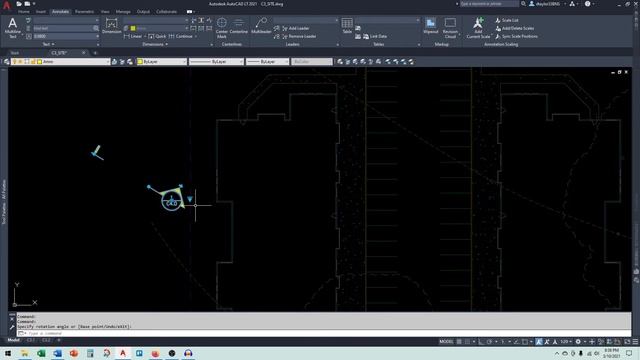Open the Parametric ribbon tab
This screenshot has width=640, height=360.
click(84, 12)
